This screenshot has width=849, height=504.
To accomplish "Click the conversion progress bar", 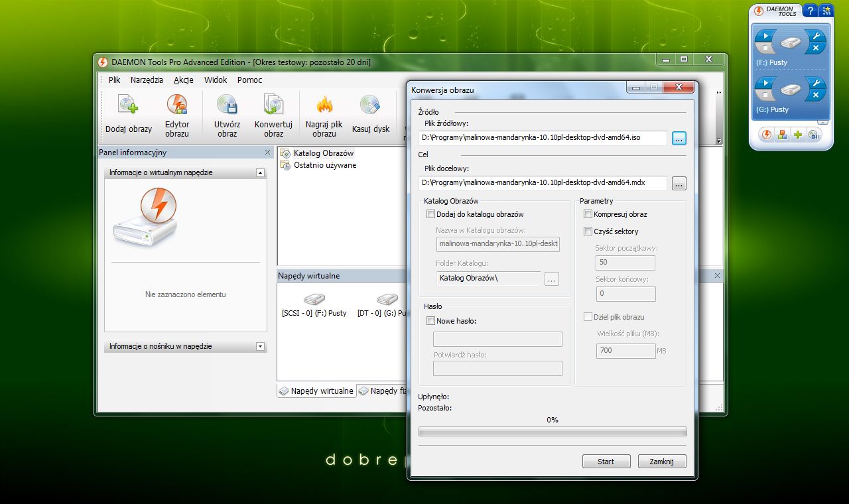I will pyautogui.click(x=553, y=432).
